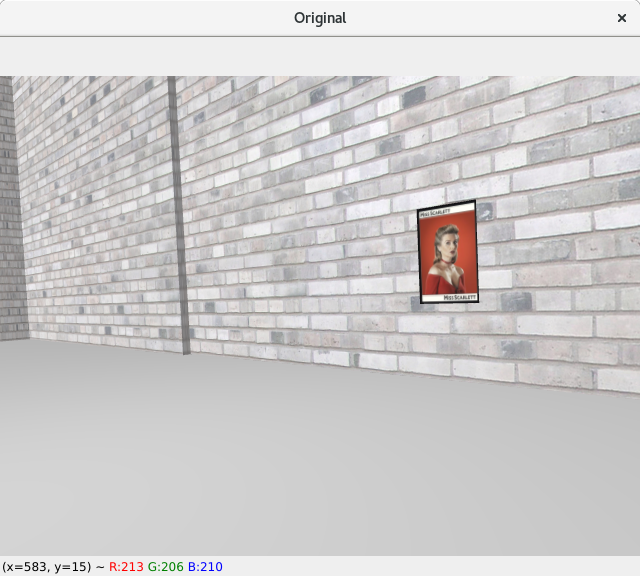Click the bottom "Miss Scarlett" caption on the poster

pyautogui.click(x=459, y=297)
